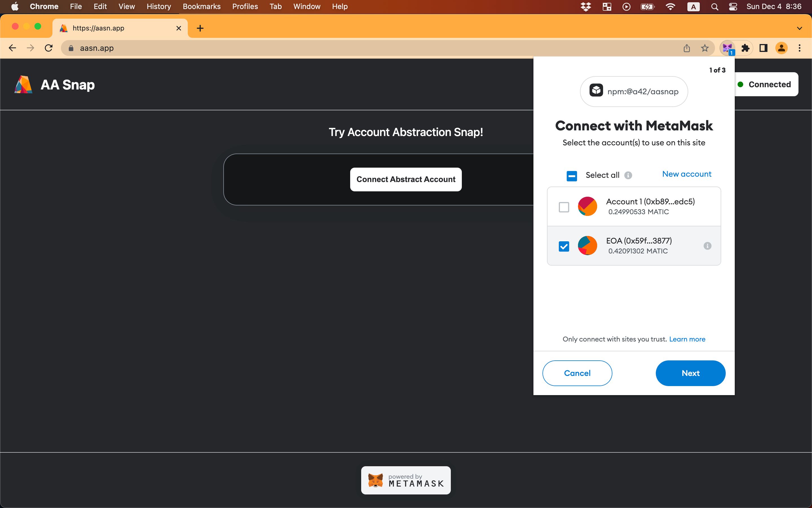Image resolution: width=812 pixels, height=508 pixels.
Task: Click Account 1 avatar identicon
Action: [x=587, y=206]
